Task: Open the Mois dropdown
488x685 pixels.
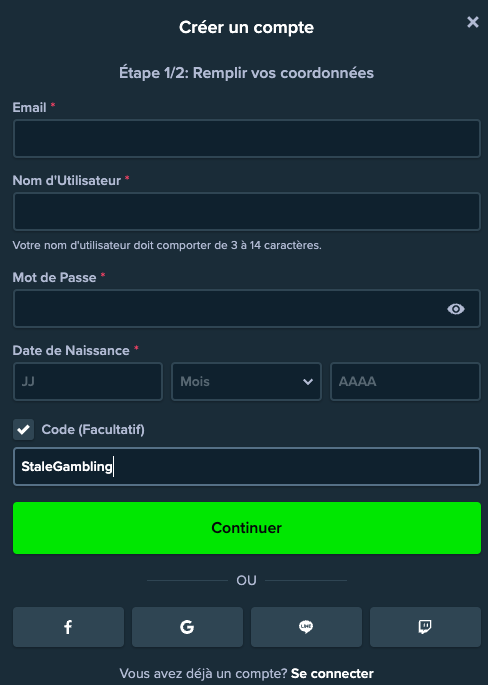Action: point(246,381)
